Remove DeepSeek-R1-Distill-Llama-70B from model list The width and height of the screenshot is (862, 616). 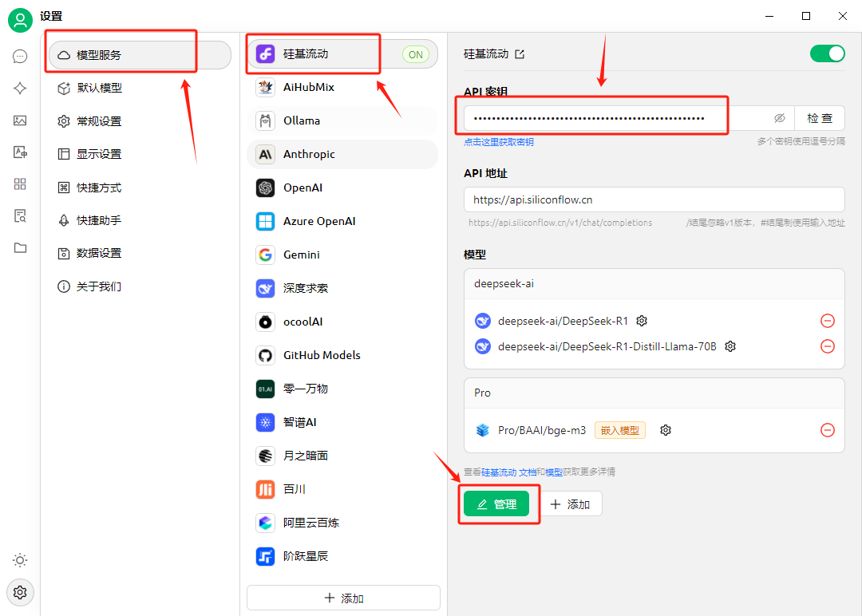[828, 346]
